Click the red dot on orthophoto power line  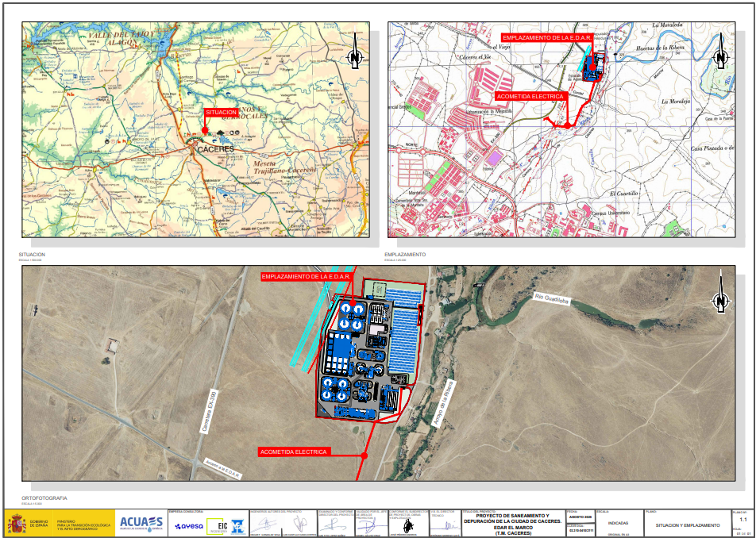pos(364,455)
